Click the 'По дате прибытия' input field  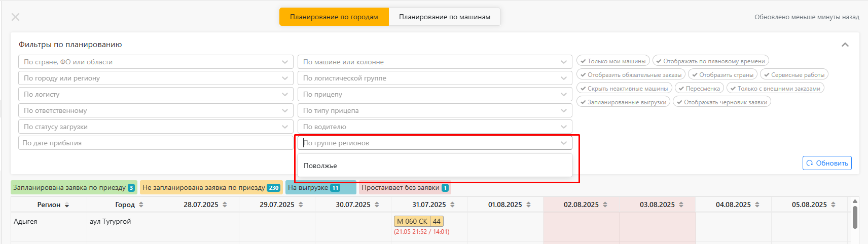click(156, 143)
